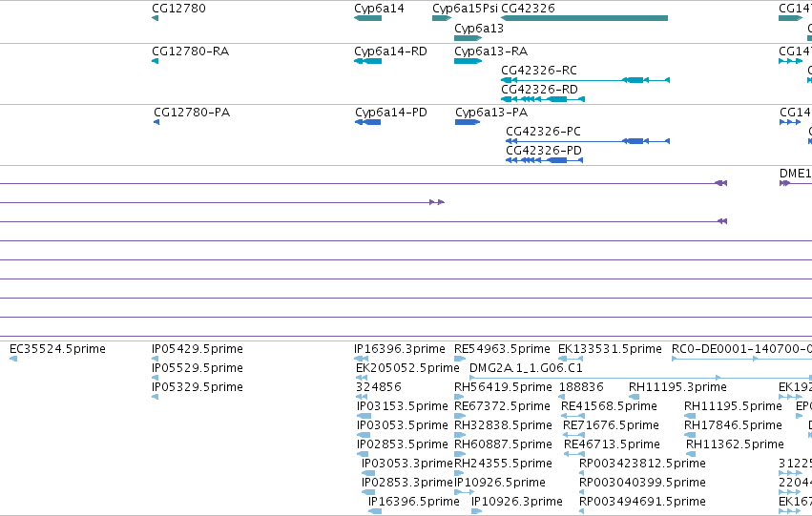Select EST EC35524.5prime
The height and width of the screenshot is (516, 812).
[x=57, y=349]
